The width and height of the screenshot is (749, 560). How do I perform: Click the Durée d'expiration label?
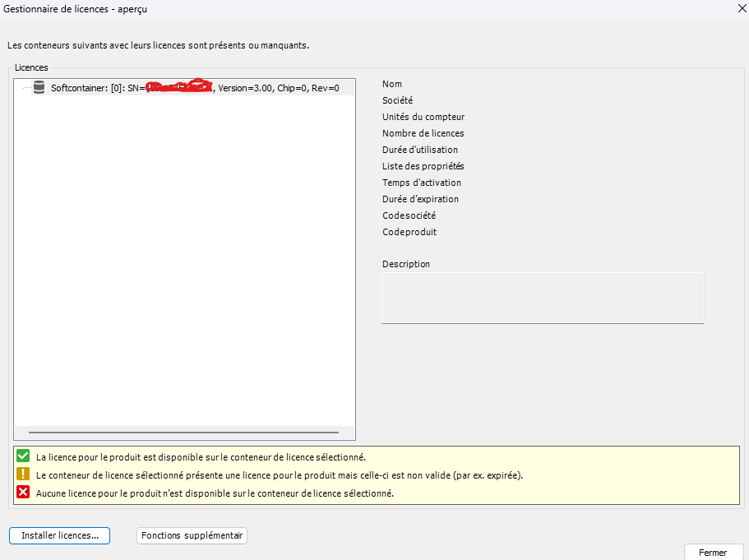pyautogui.click(x=420, y=199)
